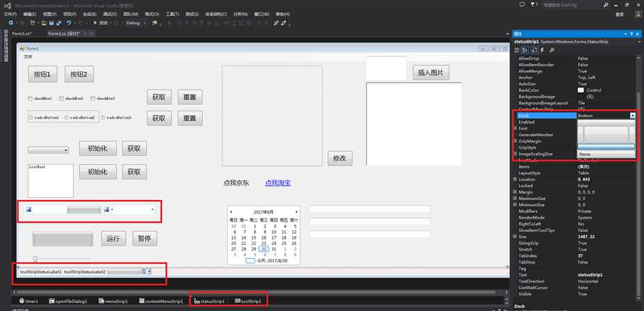Click the Quick Launch search magnifier icon

606,5
